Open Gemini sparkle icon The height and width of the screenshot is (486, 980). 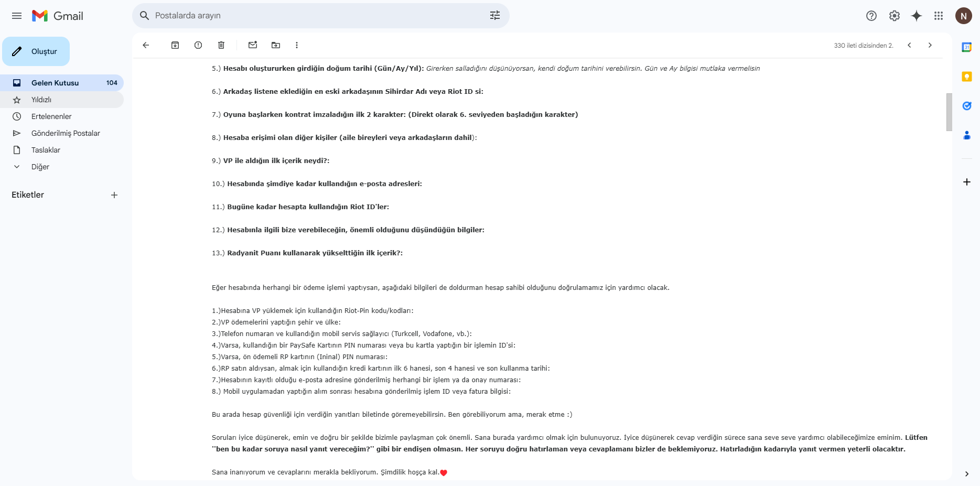click(917, 16)
